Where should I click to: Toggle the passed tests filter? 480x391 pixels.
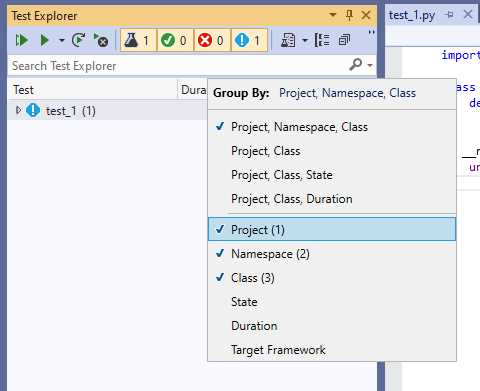[175, 40]
